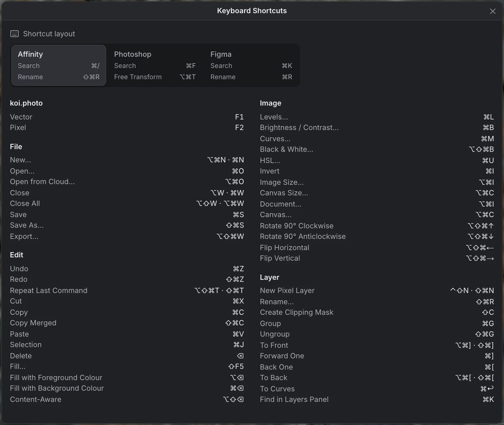Select the Fill with Foreground Colour entry
Image resolution: width=504 pixels, height=425 pixels.
point(127,377)
